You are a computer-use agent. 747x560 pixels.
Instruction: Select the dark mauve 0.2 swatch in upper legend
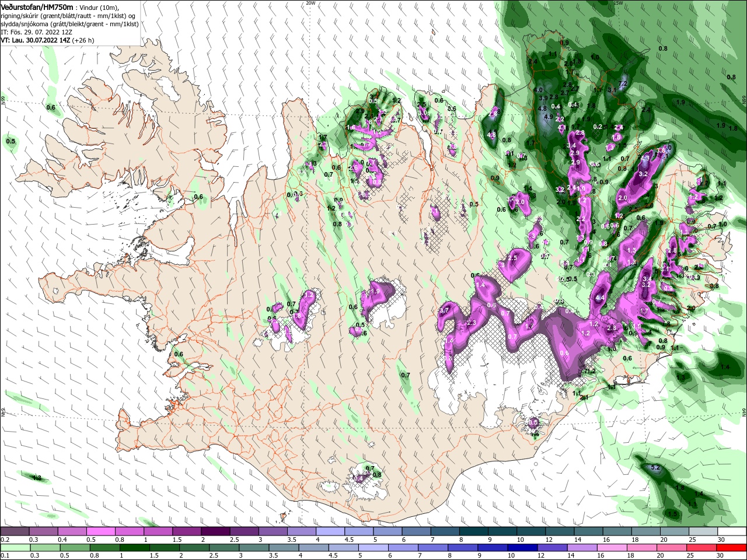tap(15, 531)
